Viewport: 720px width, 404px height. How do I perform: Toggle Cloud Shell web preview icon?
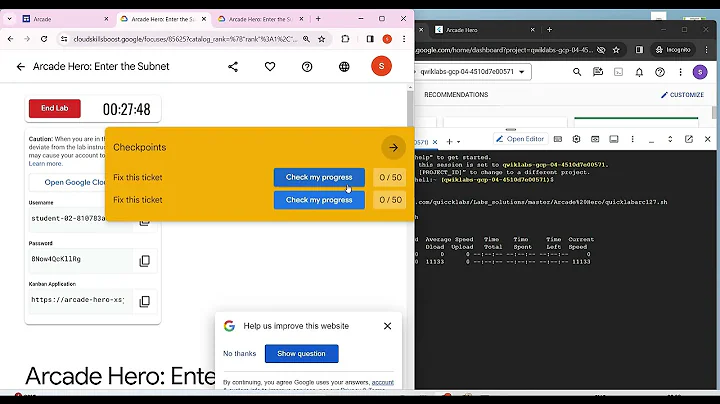(x=595, y=139)
